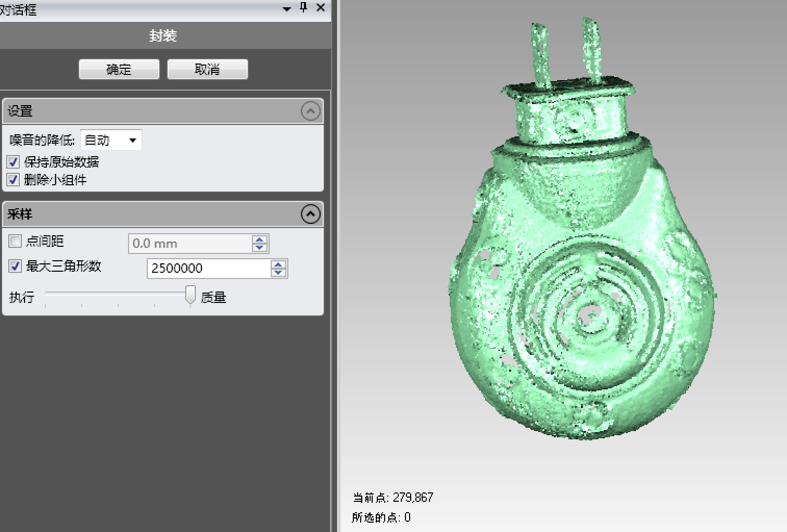Viewport: 787px width, 532px height.
Task: Decrease 最大三角形数 with down arrow
Action: [x=278, y=272]
